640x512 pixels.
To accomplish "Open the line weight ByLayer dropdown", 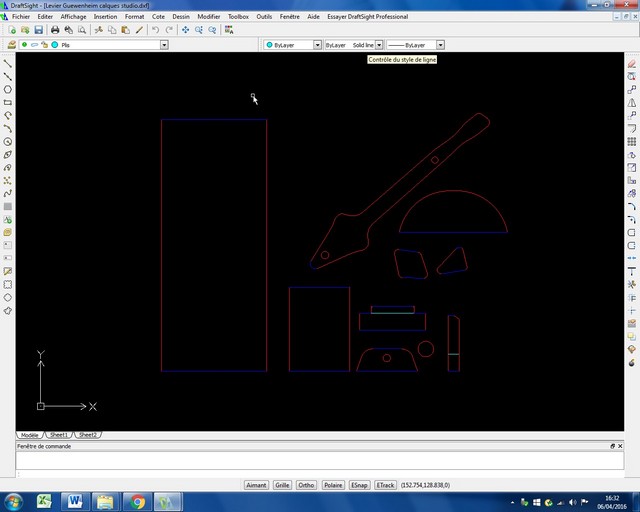I will coord(440,45).
